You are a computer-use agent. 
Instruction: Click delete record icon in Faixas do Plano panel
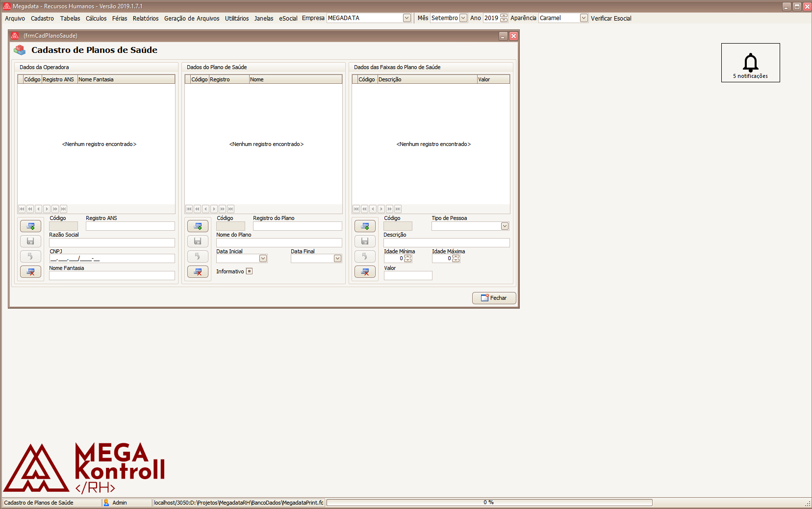(365, 271)
